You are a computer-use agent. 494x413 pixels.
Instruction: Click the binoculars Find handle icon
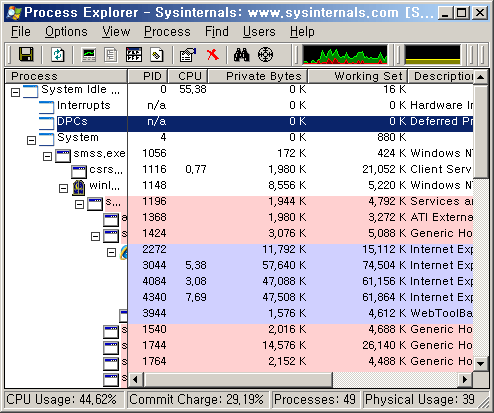(x=242, y=55)
